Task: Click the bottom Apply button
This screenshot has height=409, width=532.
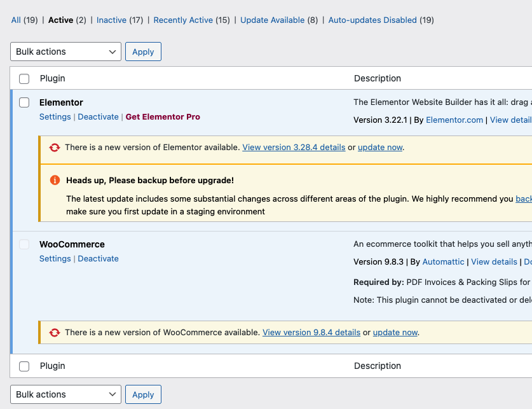Action: 143,394
